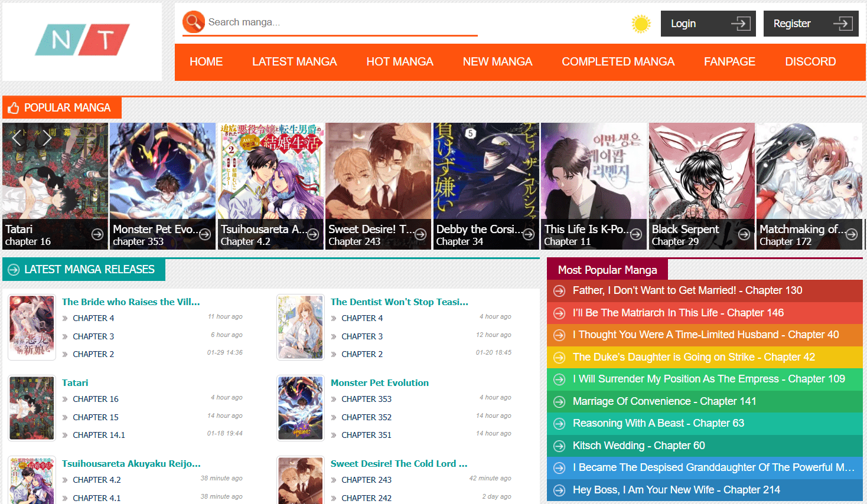The width and height of the screenshot is (867, 504).
Task: Click previous arrow on popular manga carousel
Action: pos(17,138)
